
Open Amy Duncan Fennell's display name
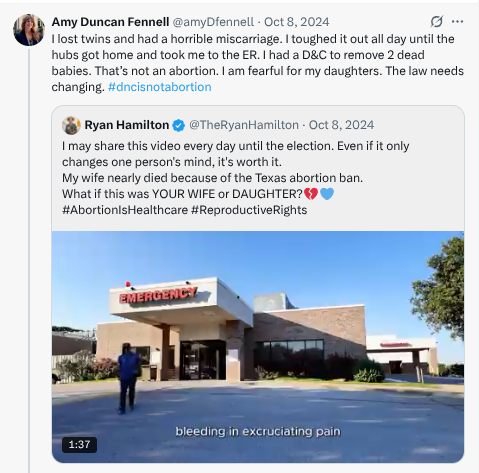110,22
